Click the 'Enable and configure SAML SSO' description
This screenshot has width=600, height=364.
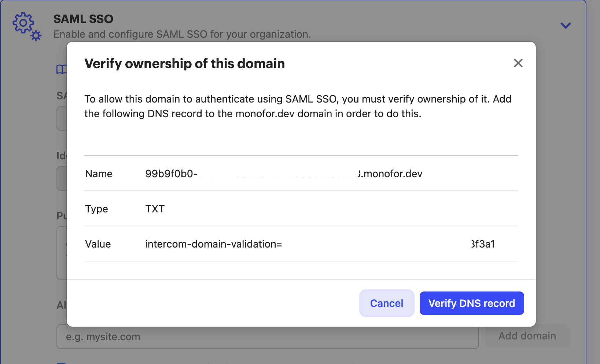point(182,34)
